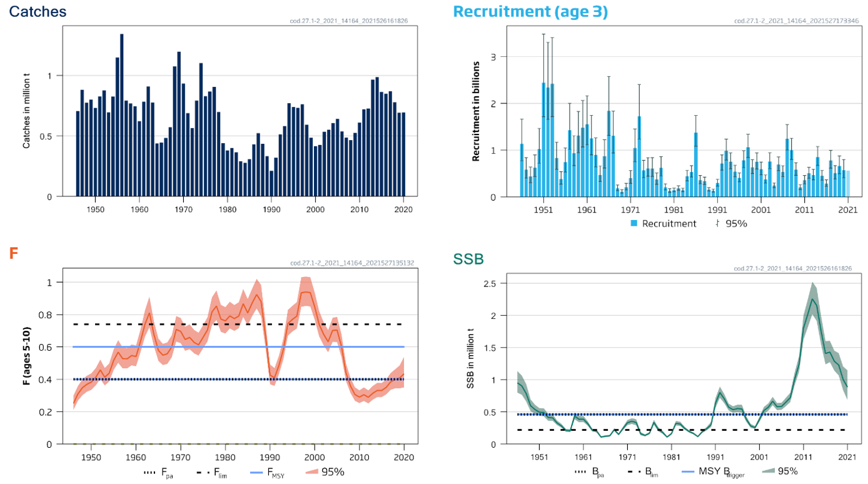
Task: Click the Recruitment legend label under the recruitment chart
Action: pos(669,223)
